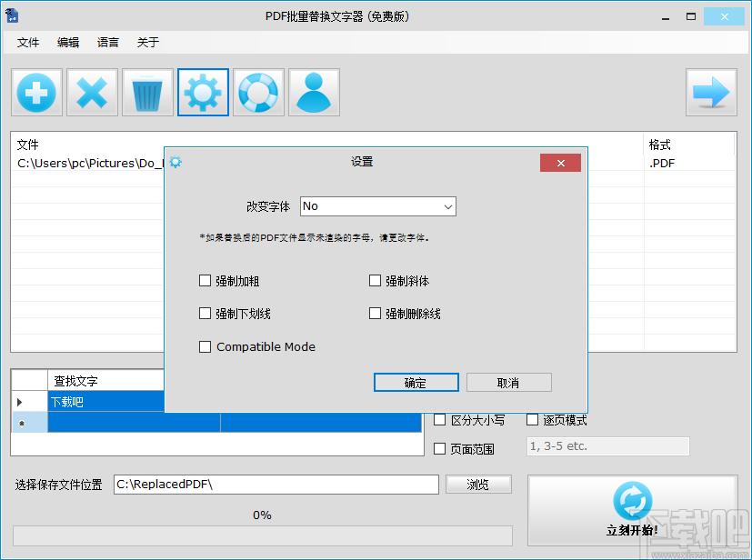Enable the 强制斜体 checkbox

click(375, 281)
